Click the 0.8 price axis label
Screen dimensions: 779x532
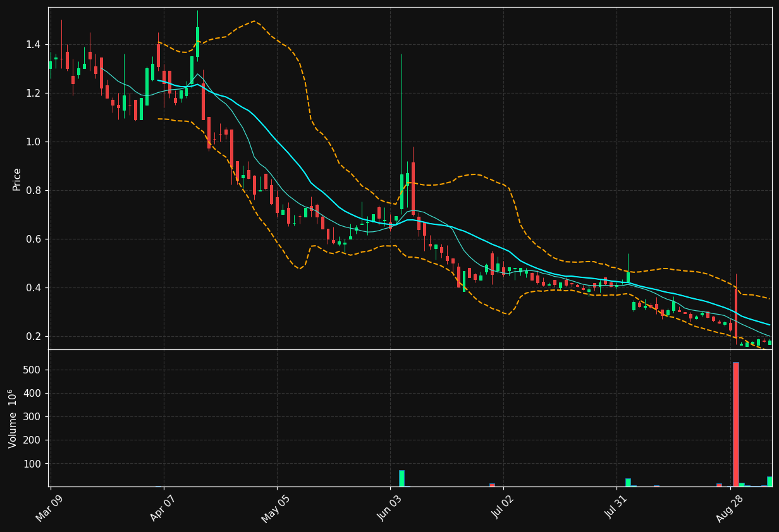tap(33, 190)
